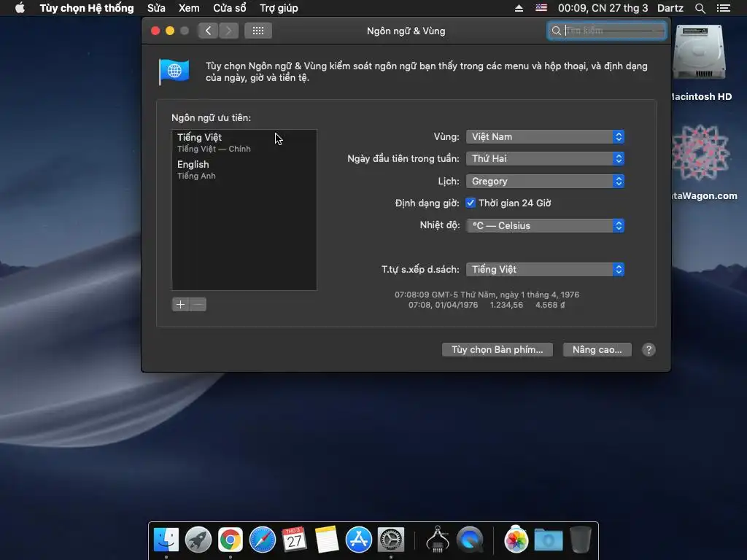This screenshot has height=560, width=747.
Task: Launch Launchpad rocket icon in Dock
Action: pyautogui.click(x=198, y=540)
